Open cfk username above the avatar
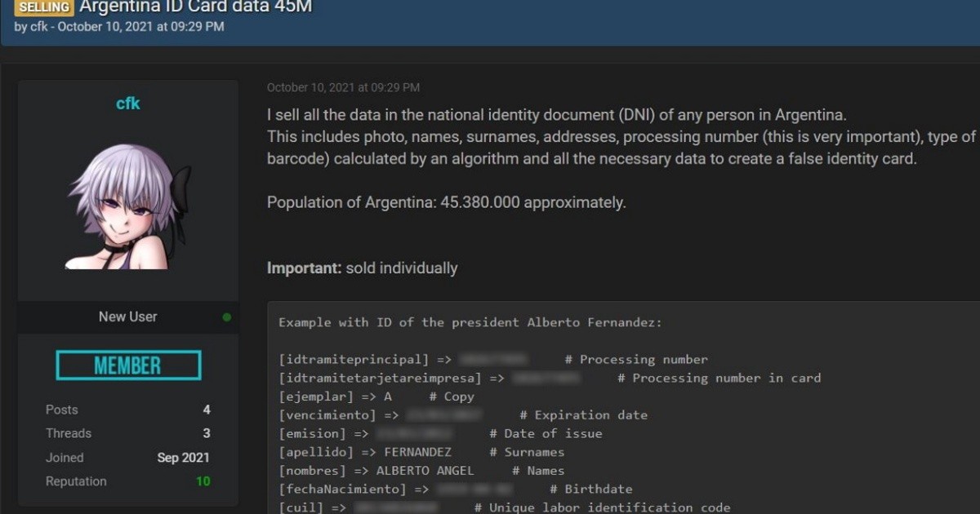This screenshot has width=980, height=514. click(x=128, y=104)
